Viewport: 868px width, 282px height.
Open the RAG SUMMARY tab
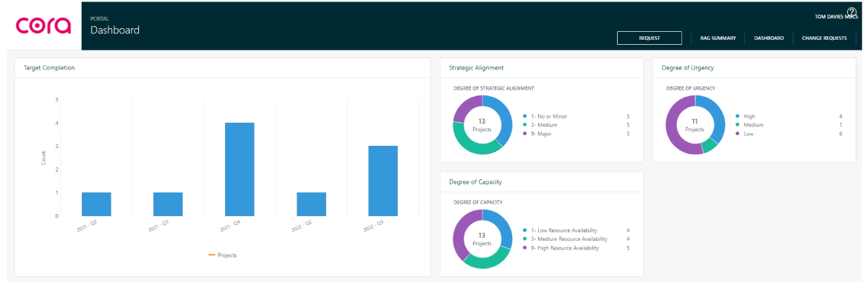[718, 38]
